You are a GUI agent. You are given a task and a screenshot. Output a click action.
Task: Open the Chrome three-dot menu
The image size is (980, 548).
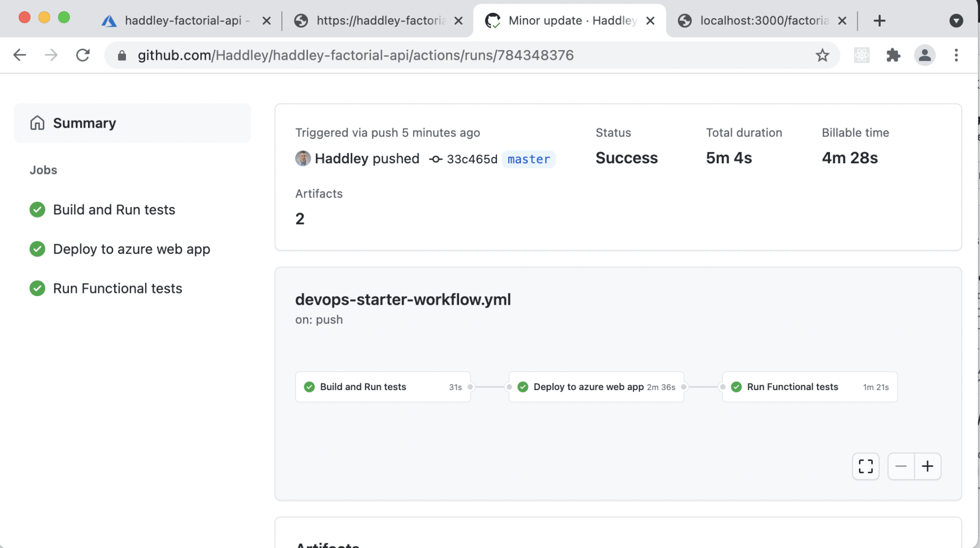(x=956, y=55)
